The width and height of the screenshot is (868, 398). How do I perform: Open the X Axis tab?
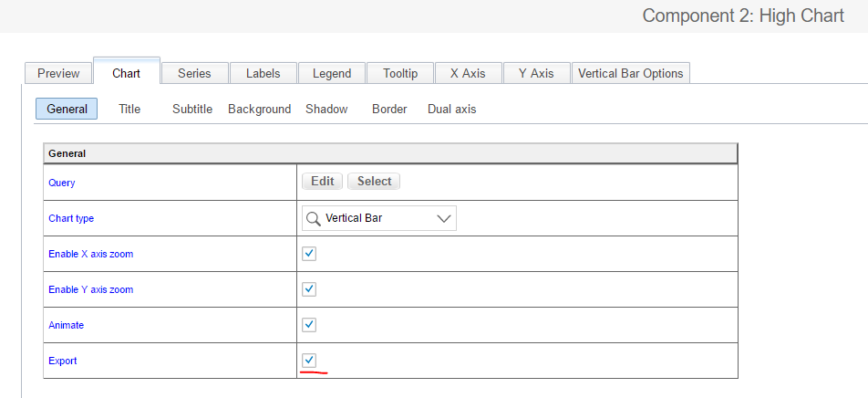pyautogui.click(x=469, y=73)
